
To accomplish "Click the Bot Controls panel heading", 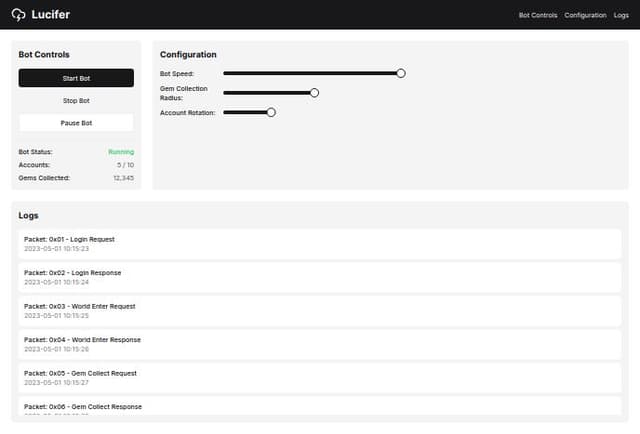I will (x=44, y=55).
